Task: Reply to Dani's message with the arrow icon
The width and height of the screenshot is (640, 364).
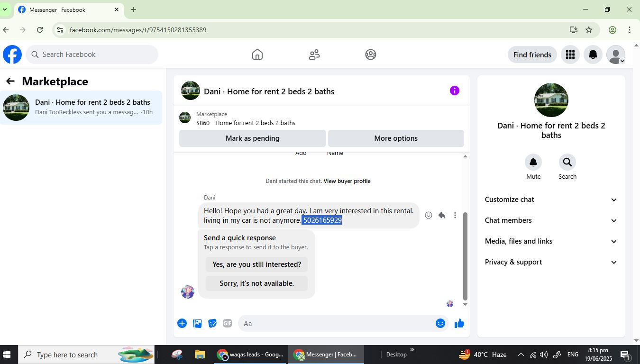Action: (442, 215)
